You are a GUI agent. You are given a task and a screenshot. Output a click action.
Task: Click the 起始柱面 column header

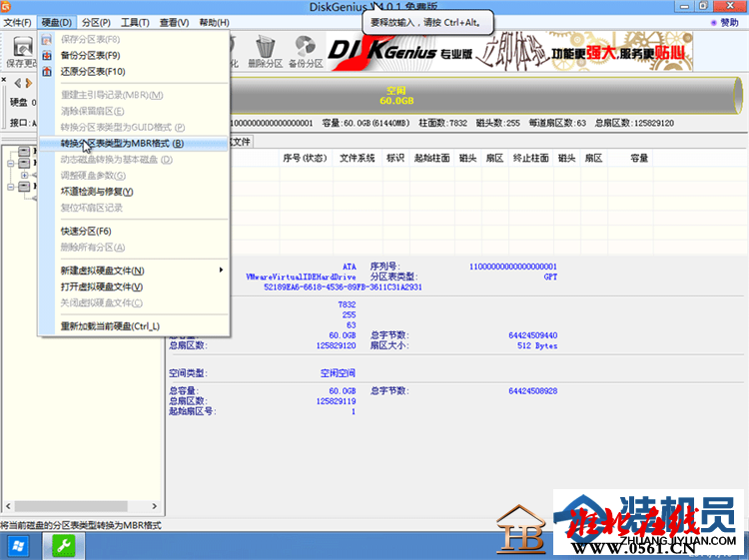point(431,158)
